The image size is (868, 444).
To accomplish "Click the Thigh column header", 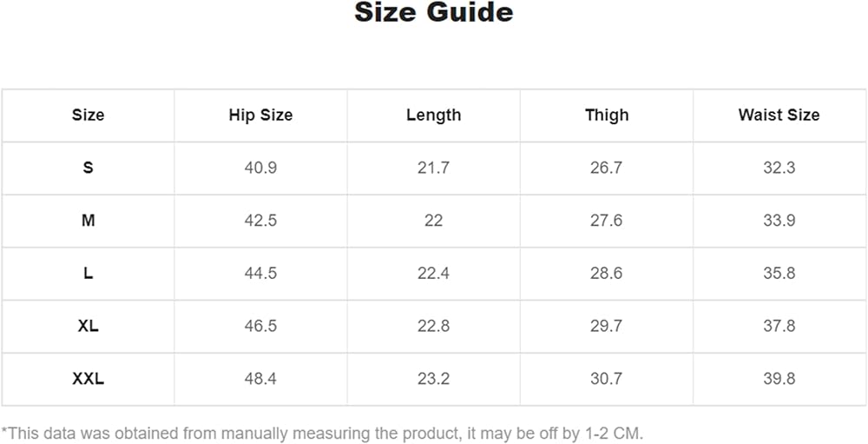I will (606, 115).
